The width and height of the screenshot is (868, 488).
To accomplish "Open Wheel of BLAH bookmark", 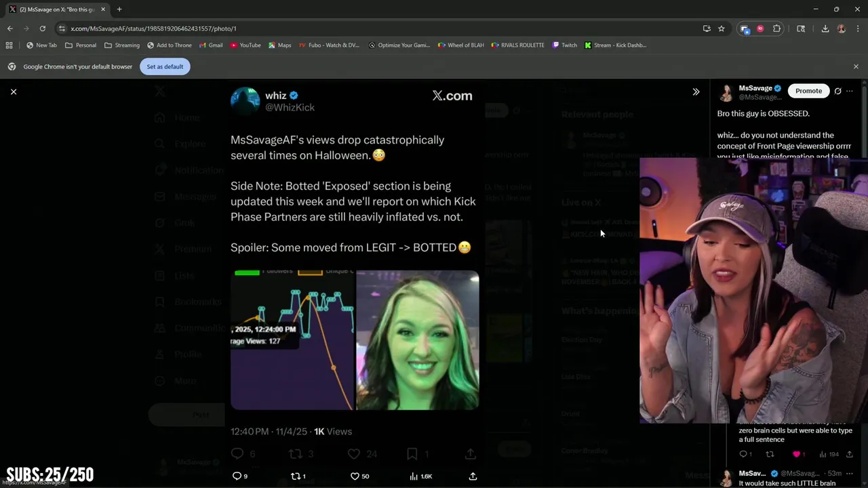I will tap(461, 45).
